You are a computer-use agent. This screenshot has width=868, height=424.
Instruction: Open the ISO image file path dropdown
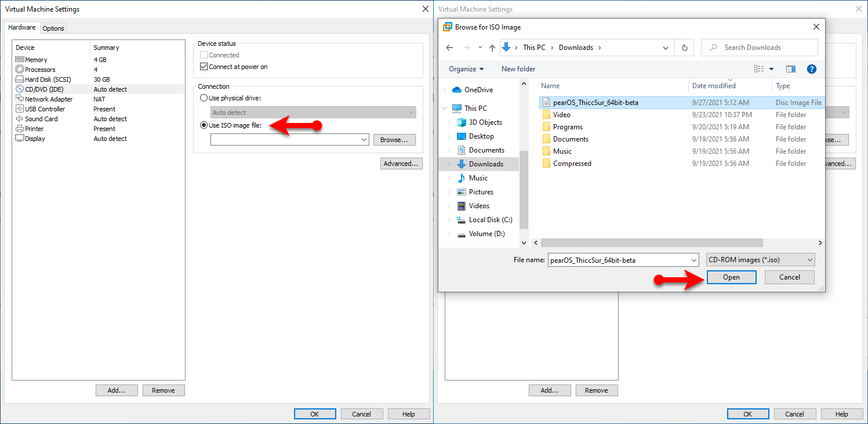pyautogui.click(x=364, y=140)
